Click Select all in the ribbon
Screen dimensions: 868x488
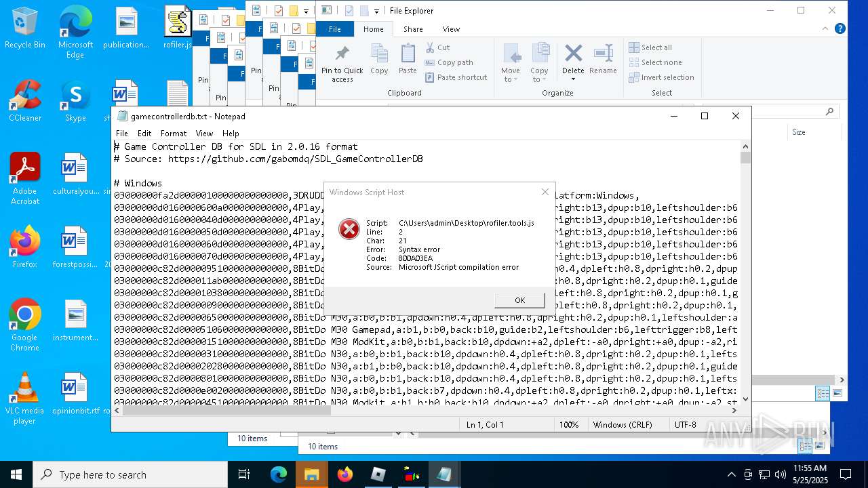(x=651, y=47)
